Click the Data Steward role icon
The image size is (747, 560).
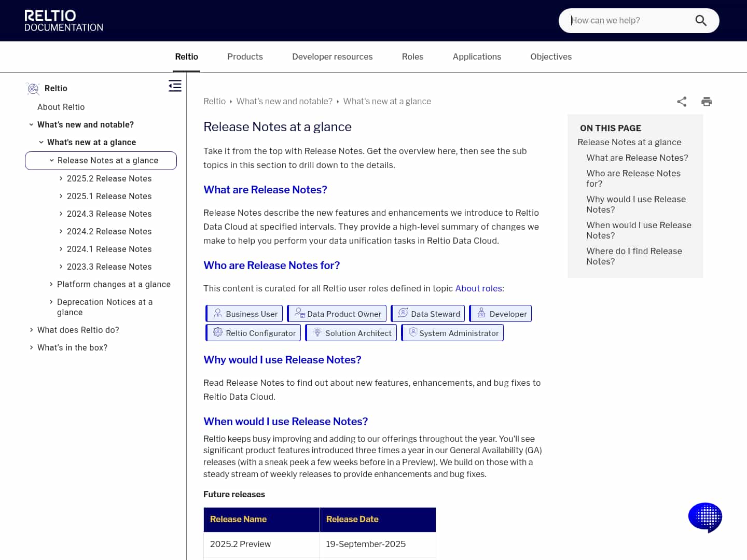pos(403,313)
